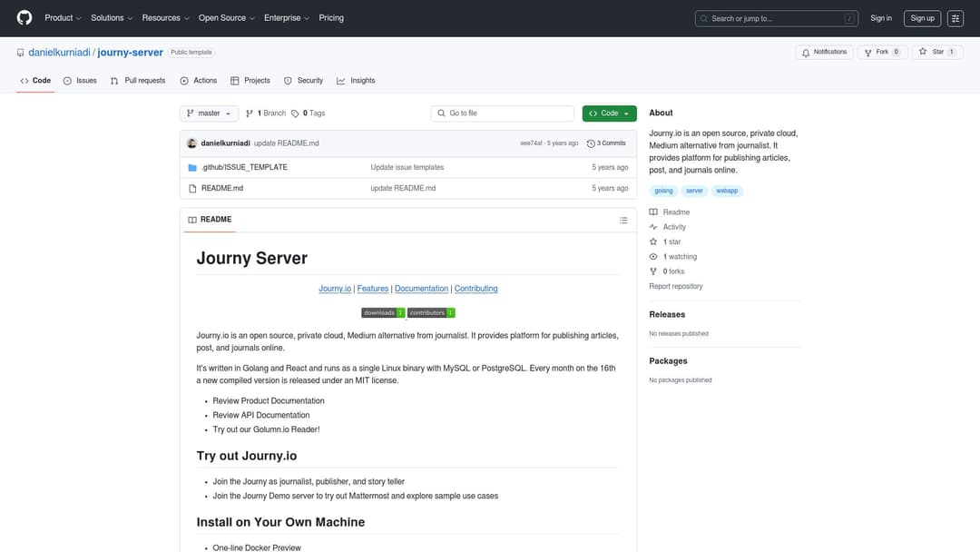This screenshot has width=980, height=552.
Task: Click the Contributing link in README
Action: [x=475, y=289]
